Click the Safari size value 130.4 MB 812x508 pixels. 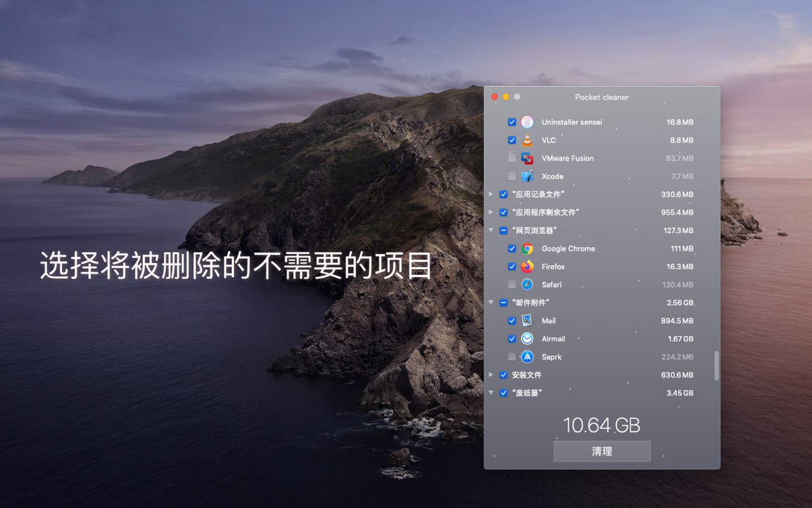[x=678, y=284]
